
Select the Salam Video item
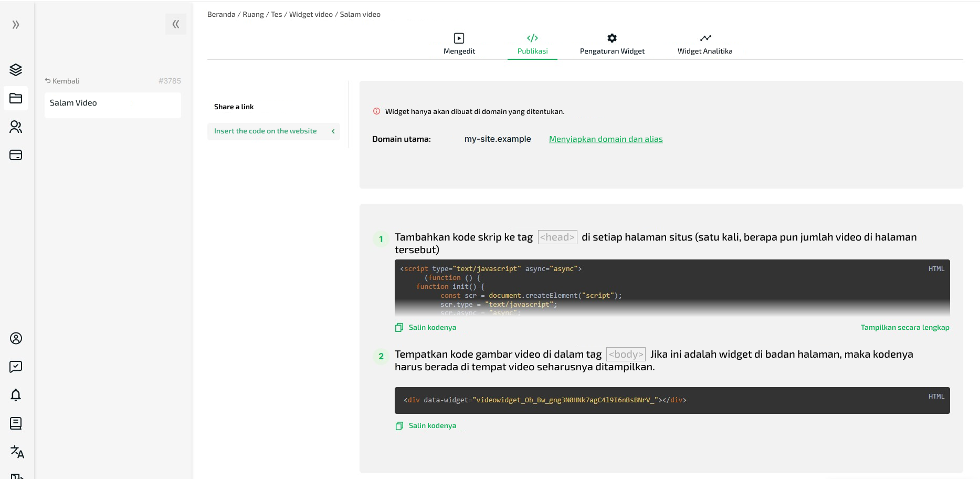[112, 103]
